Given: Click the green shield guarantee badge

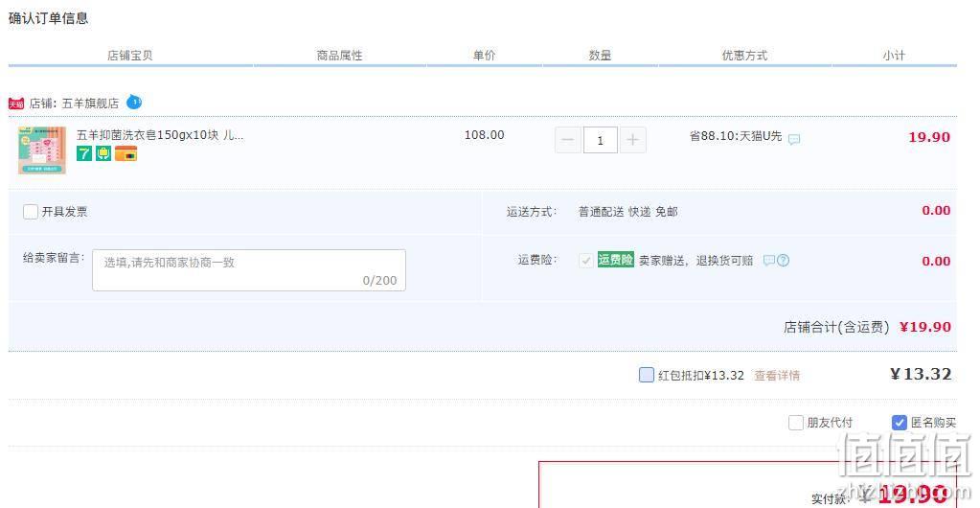Looking at the screenshot, I should tap(103, 152).
